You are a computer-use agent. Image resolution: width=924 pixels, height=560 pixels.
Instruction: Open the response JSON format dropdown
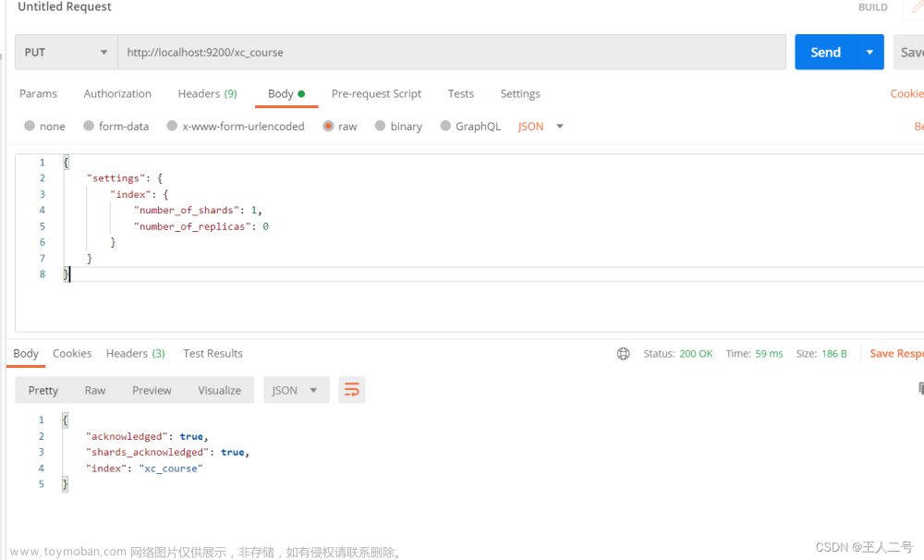pyautogui.click(x=296, y=390)
